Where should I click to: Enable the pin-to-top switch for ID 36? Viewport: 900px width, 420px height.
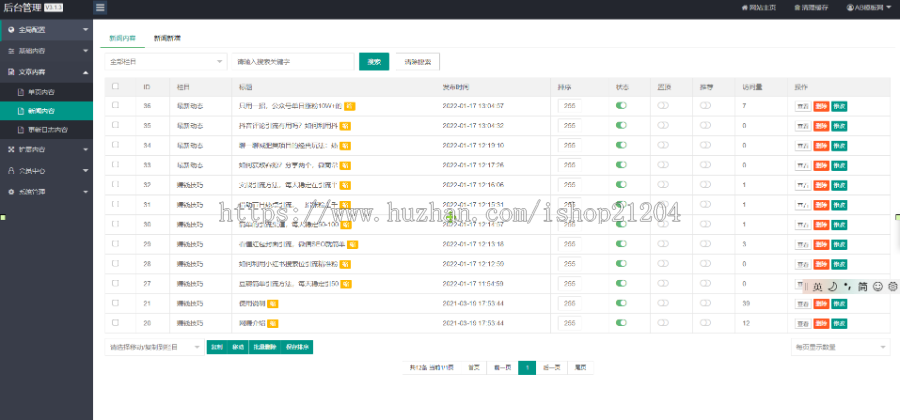pyautogui.click(x=664, y=106)
